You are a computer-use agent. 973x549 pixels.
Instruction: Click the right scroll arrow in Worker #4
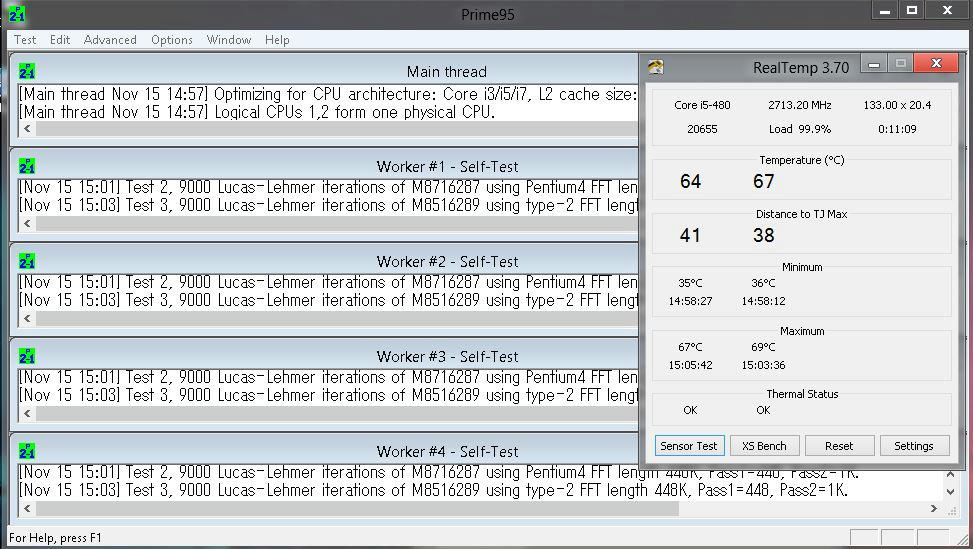pos(934,508)
